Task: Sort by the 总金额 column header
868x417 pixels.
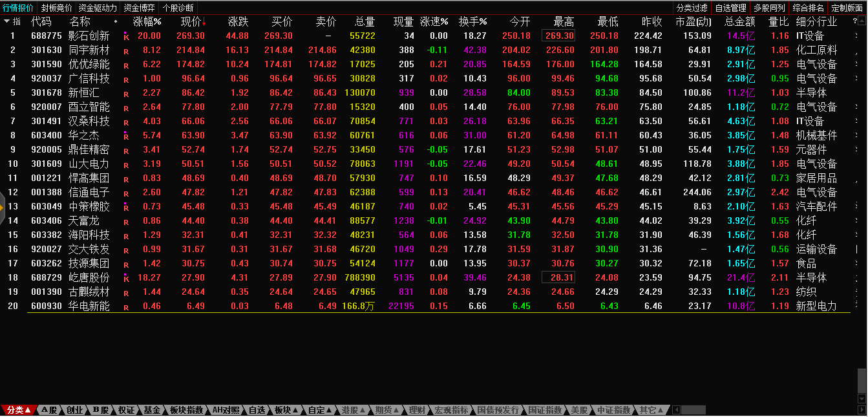Action: point(739,21)
